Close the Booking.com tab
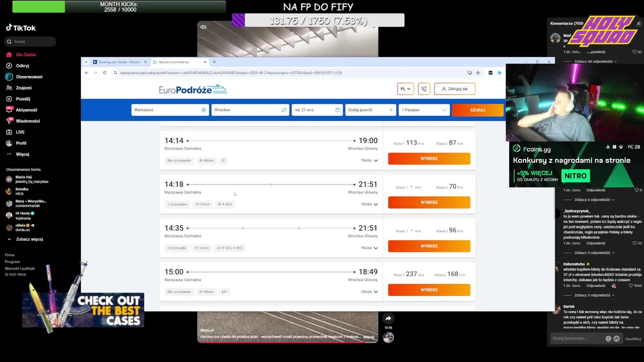This screenshot has width=644, height=362. [145, 62]
